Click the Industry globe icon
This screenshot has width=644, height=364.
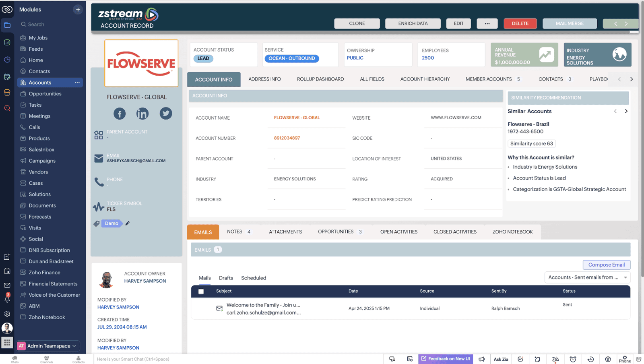coord(619,54)
